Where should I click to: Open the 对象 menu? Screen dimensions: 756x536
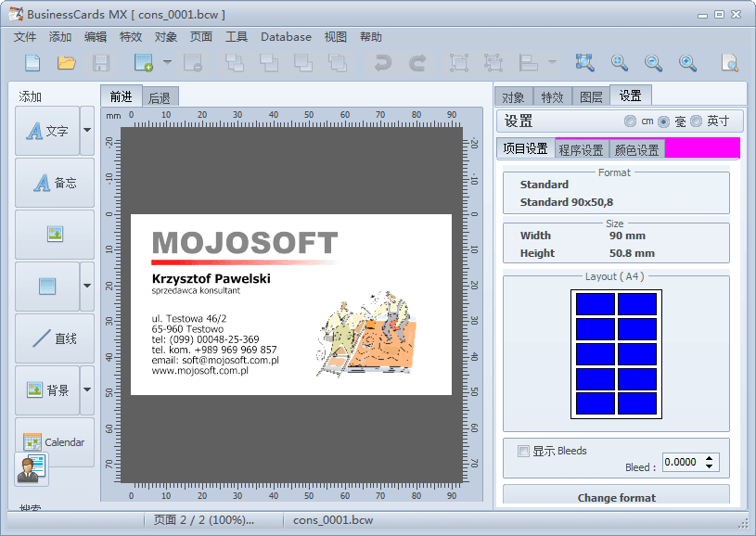point(166,37)
